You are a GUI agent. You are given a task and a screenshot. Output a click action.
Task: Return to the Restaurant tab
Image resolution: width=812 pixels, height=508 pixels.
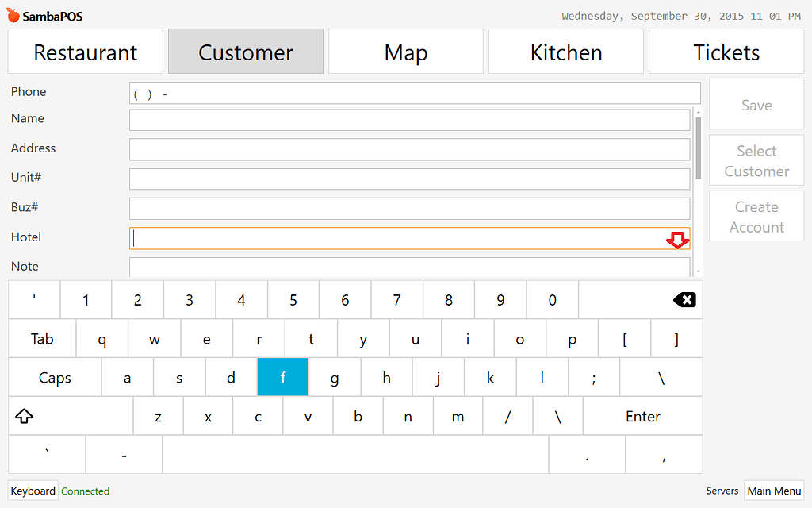tap(85, 52)
